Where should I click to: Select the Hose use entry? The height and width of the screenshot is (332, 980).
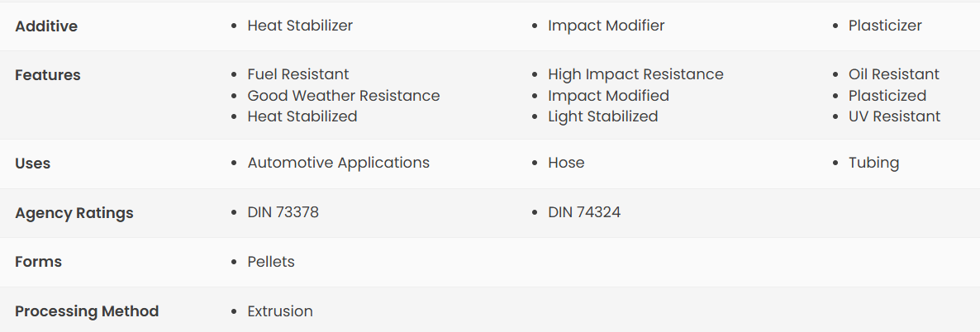click(x=566, y=163)
